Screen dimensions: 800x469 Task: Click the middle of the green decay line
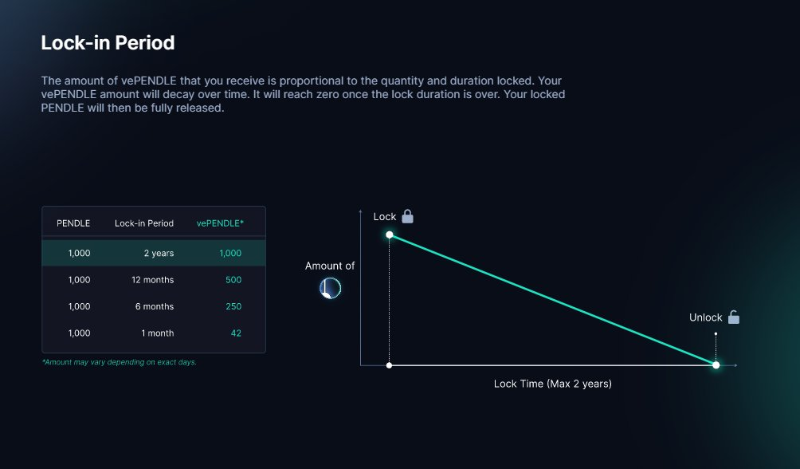553,300
